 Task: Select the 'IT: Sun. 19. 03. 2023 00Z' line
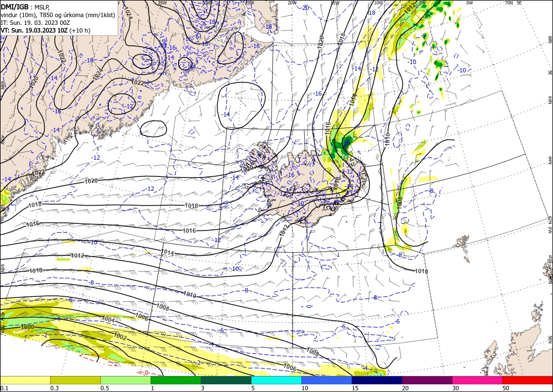tap(35, 23)
